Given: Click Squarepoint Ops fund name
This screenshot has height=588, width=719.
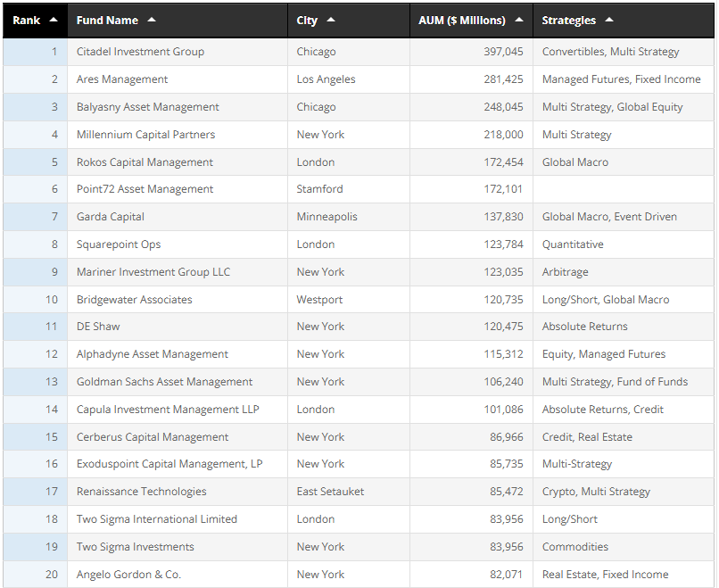Looking at the screenshot, I should click(x=119, y=244).
